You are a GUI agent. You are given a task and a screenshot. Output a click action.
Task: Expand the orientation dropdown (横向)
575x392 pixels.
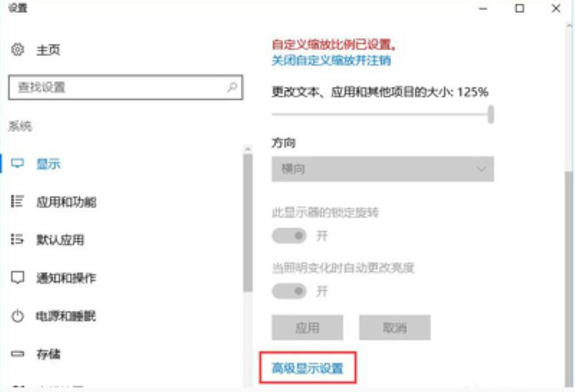382,169
